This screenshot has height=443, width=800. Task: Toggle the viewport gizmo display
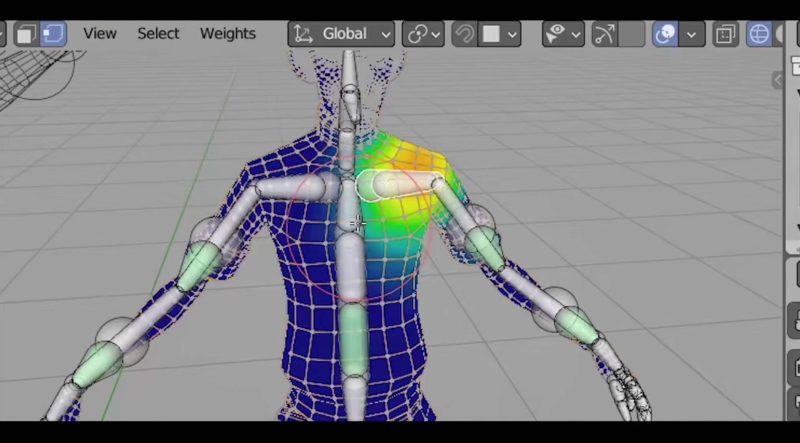(605, 34)
